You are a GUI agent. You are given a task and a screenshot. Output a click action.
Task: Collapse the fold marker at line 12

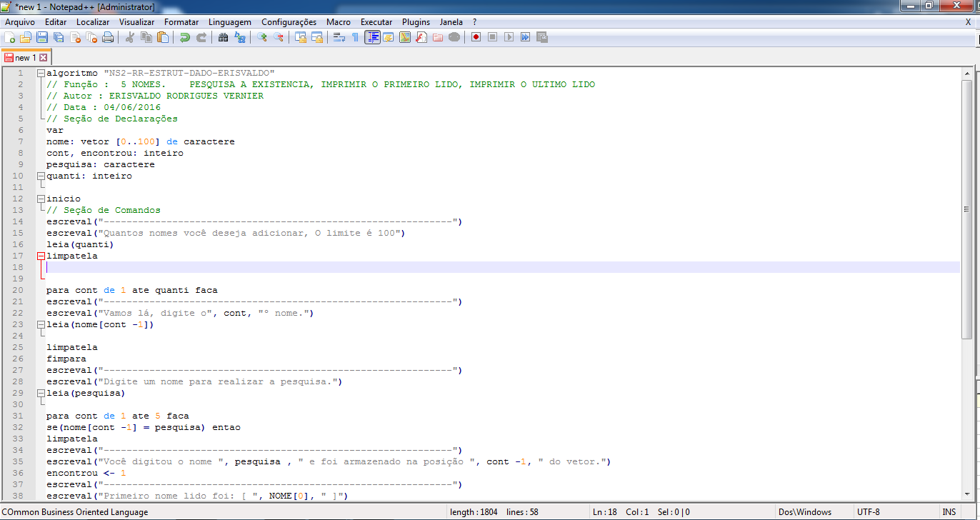tap(41, 199)
